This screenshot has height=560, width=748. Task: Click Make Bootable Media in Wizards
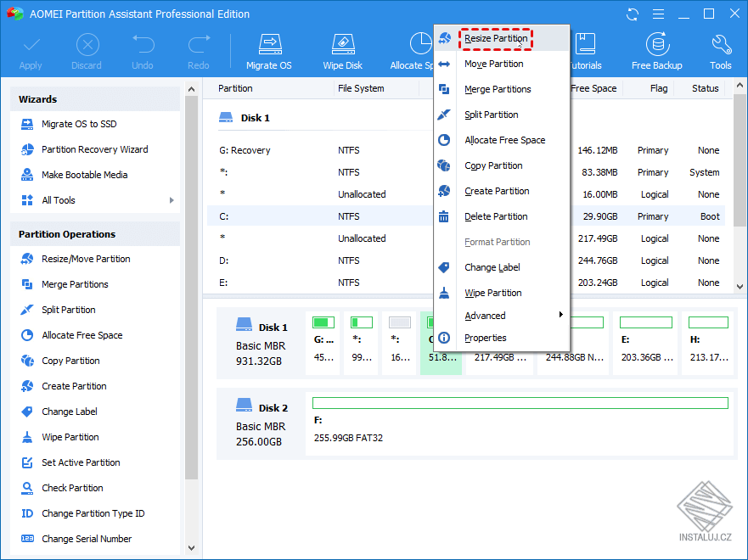pyautogui.click(x=84, y=175)
